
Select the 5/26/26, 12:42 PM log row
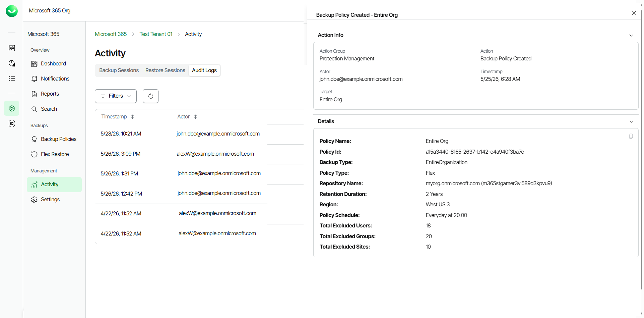point(199,194)
